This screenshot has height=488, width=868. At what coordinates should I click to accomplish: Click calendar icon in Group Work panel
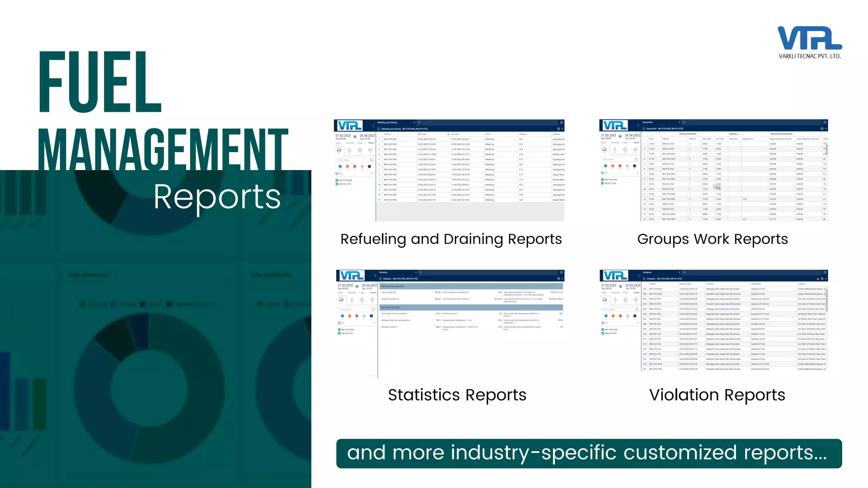point(620,136)
